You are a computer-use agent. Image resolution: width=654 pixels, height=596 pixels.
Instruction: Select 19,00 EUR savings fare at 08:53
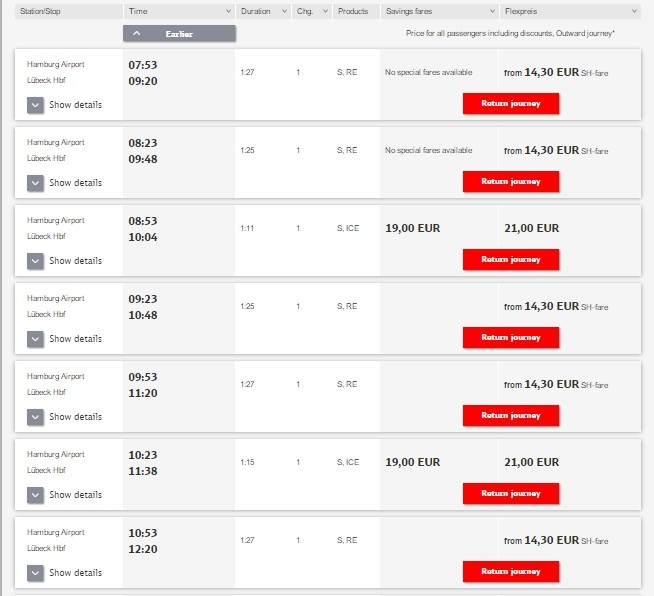(412, 228)
